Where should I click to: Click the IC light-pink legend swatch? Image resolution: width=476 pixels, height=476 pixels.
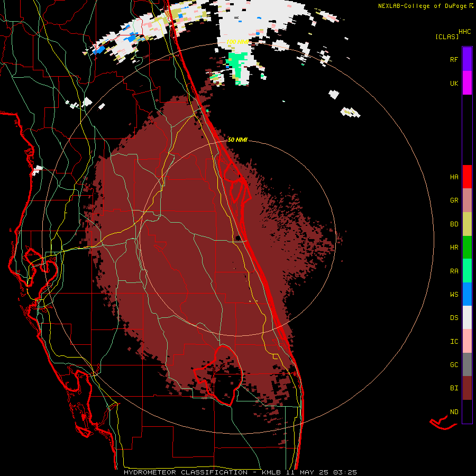click(467, 341)
